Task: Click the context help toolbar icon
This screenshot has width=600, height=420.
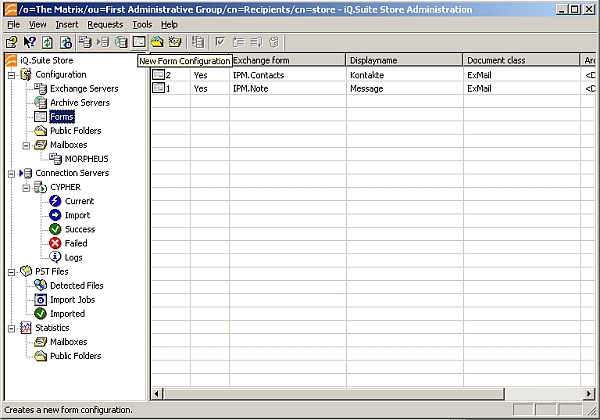Action: (x=29, y=42)
